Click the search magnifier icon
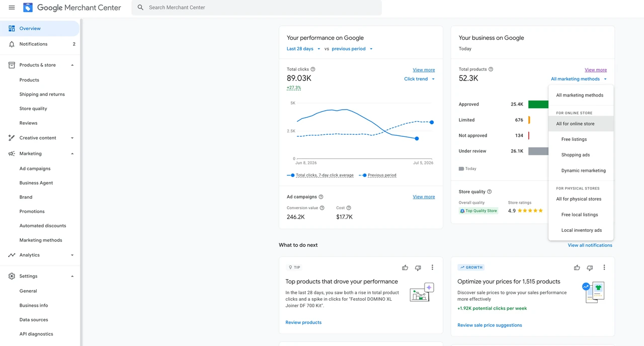This screenshot has width=644, height=346. [140, 8]
